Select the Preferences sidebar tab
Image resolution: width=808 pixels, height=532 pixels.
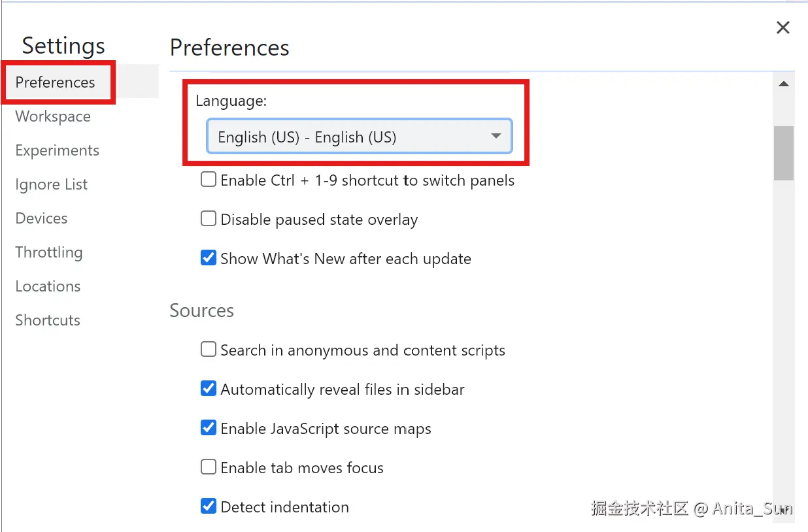click(56, 82)
